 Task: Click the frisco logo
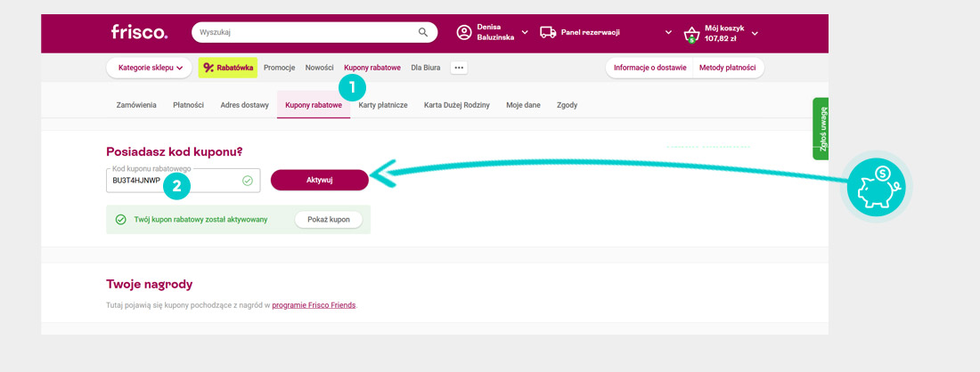(139, 33)
